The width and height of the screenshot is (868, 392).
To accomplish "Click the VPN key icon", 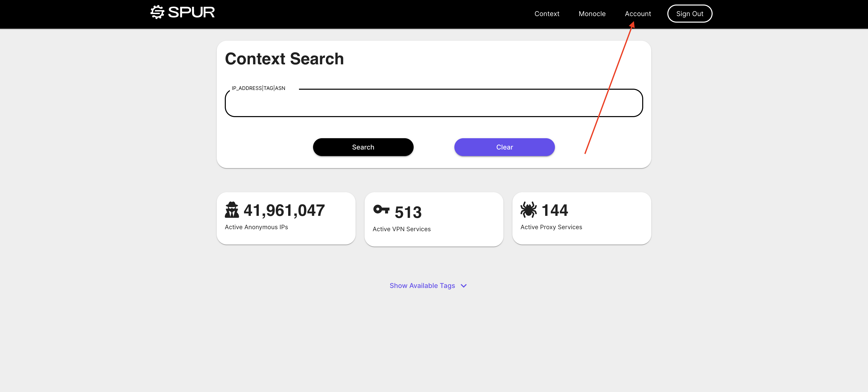I will (381, 210).
